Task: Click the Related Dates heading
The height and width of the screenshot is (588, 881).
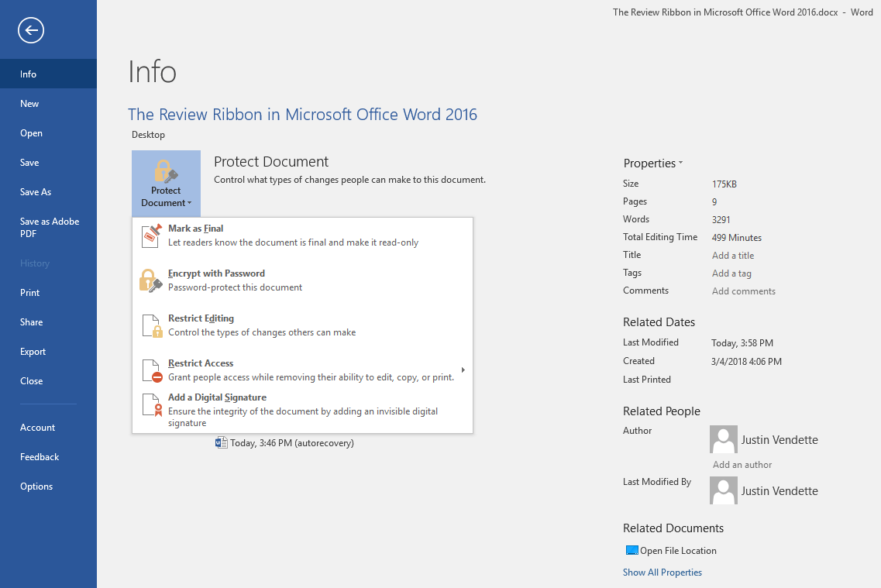Action: click(x=659, y=322)
